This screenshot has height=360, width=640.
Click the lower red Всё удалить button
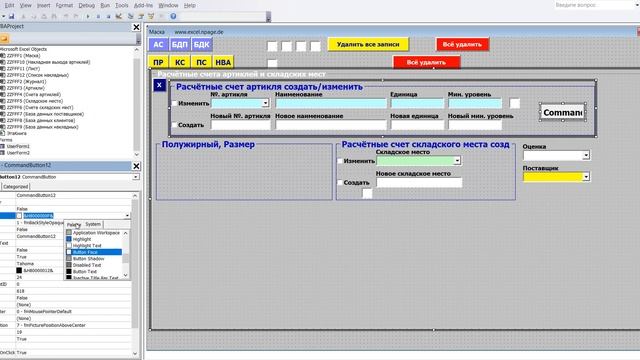tap(426, 62)
